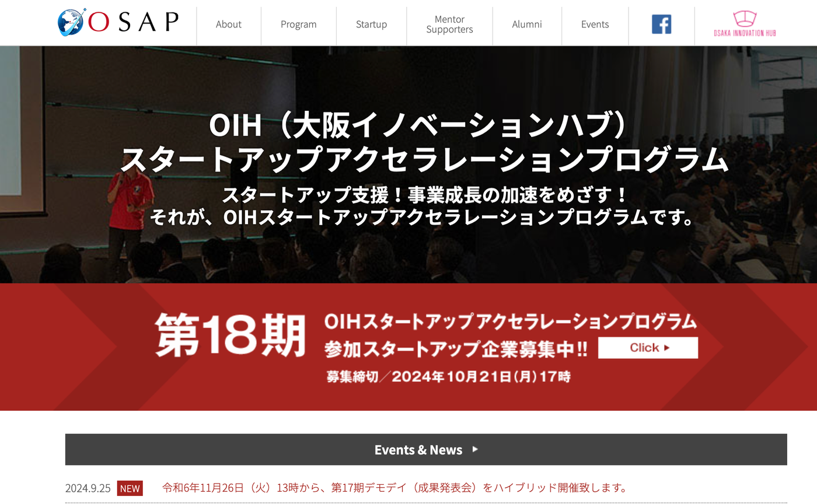Viewport: 817px width, 504px height.
Task: Open the Events navigation item
Action: coord(595,24)
